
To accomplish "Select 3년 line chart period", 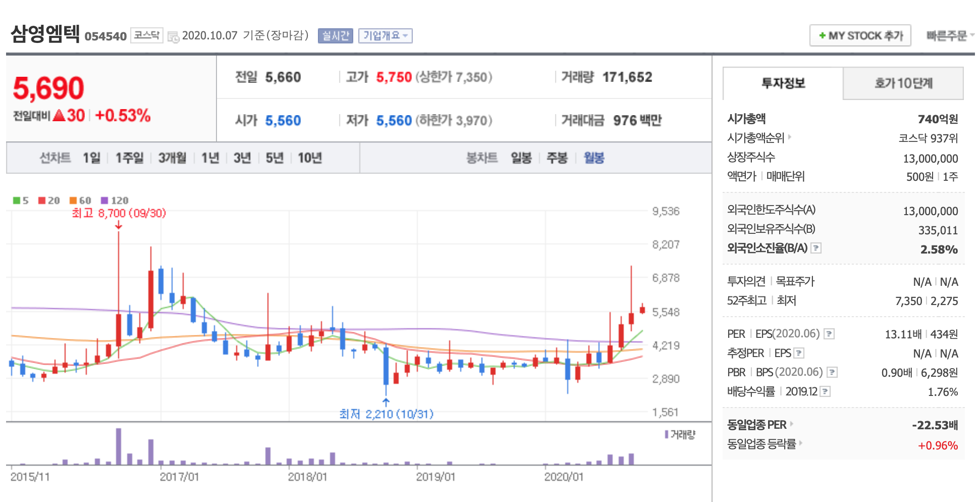I will pos(242,158).
